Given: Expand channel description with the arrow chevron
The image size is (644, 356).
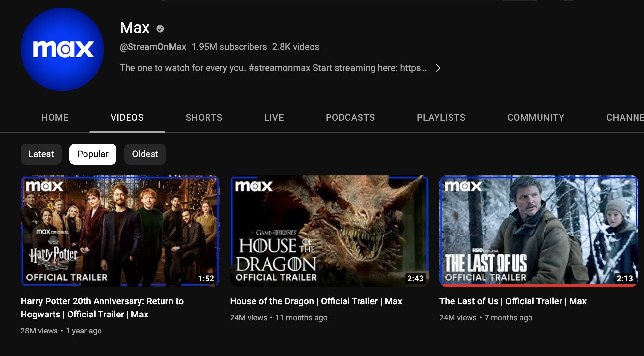Looking at the screenshot, I should (x=438, y=68).
